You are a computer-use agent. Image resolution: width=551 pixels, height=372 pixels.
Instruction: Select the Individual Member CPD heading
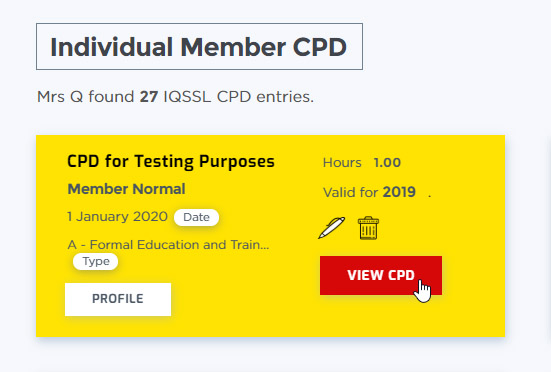(x=199, y=47)
